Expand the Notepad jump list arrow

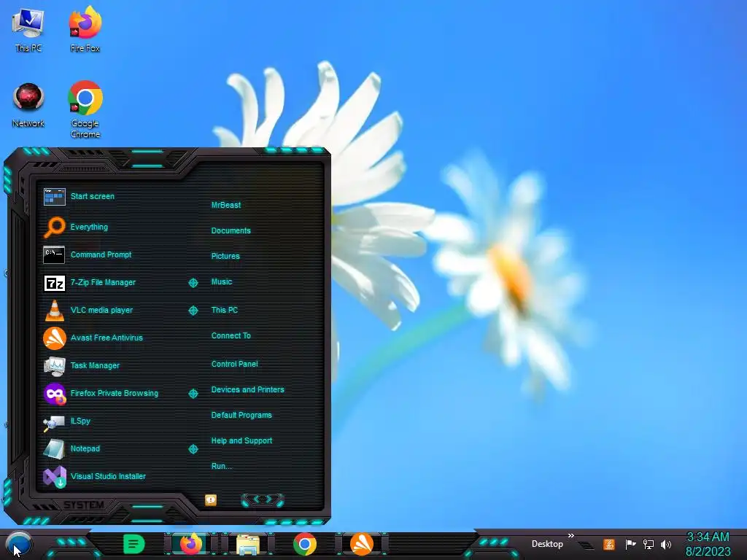[x=193, y=449]
